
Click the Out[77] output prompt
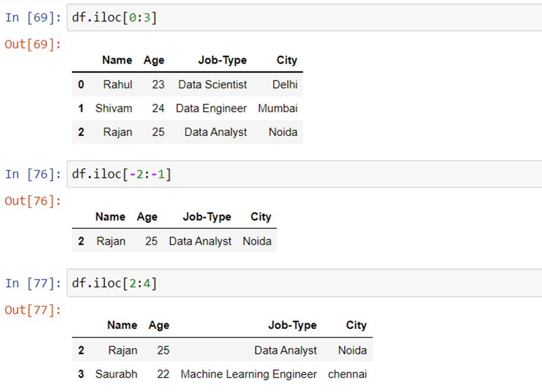coord(33,310)
